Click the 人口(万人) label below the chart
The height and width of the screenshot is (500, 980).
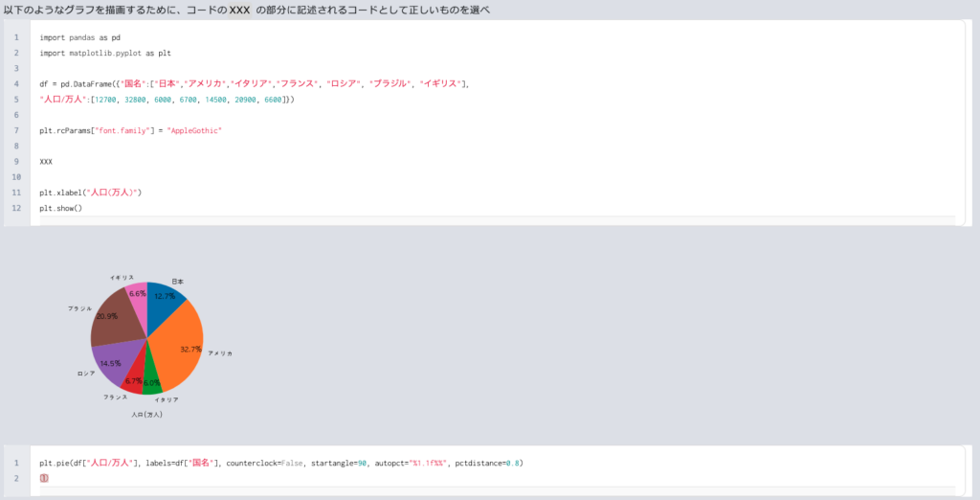[x=146, y=415]
